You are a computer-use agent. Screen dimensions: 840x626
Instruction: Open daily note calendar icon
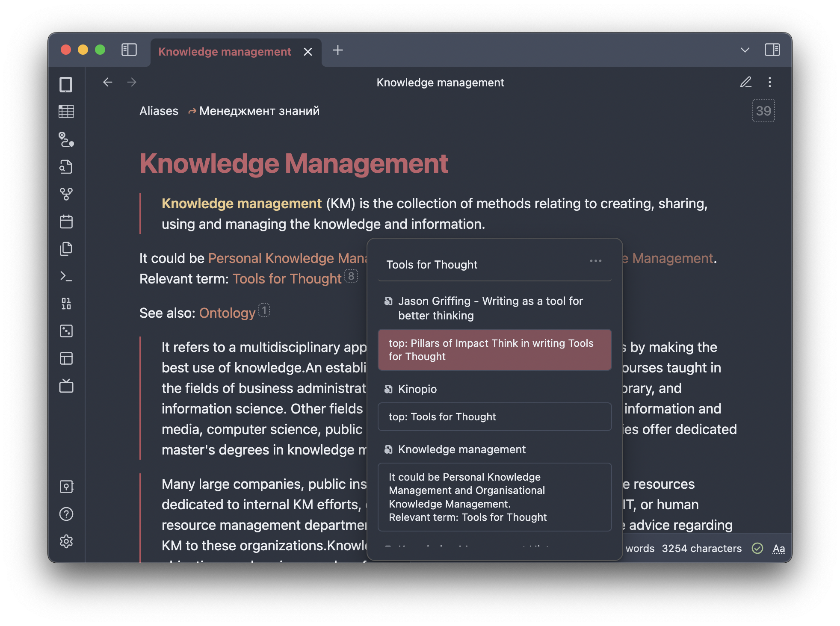66,221
